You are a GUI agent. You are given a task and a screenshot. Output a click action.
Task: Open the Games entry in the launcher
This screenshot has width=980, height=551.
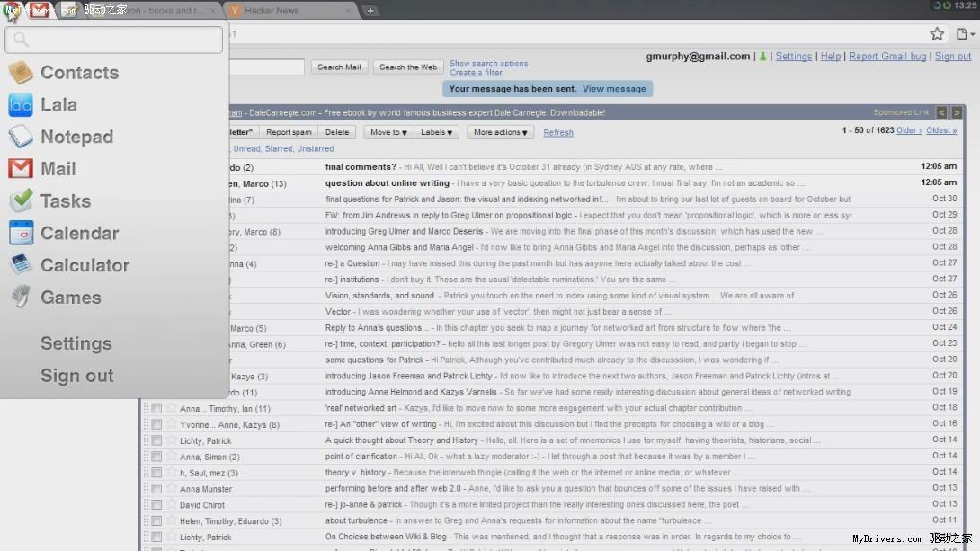point(54,298)
